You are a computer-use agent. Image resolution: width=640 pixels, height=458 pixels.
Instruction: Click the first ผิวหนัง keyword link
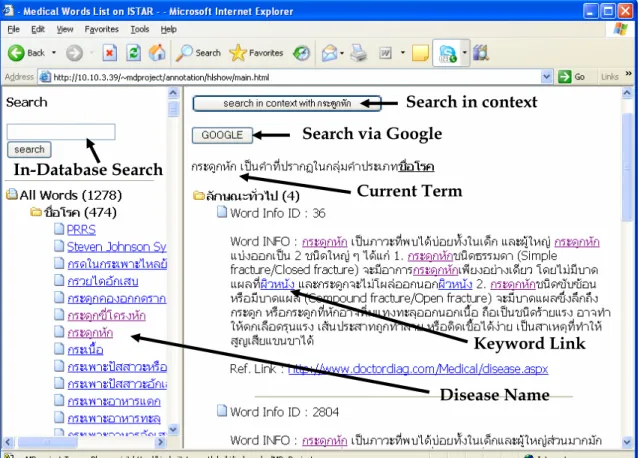277,284
